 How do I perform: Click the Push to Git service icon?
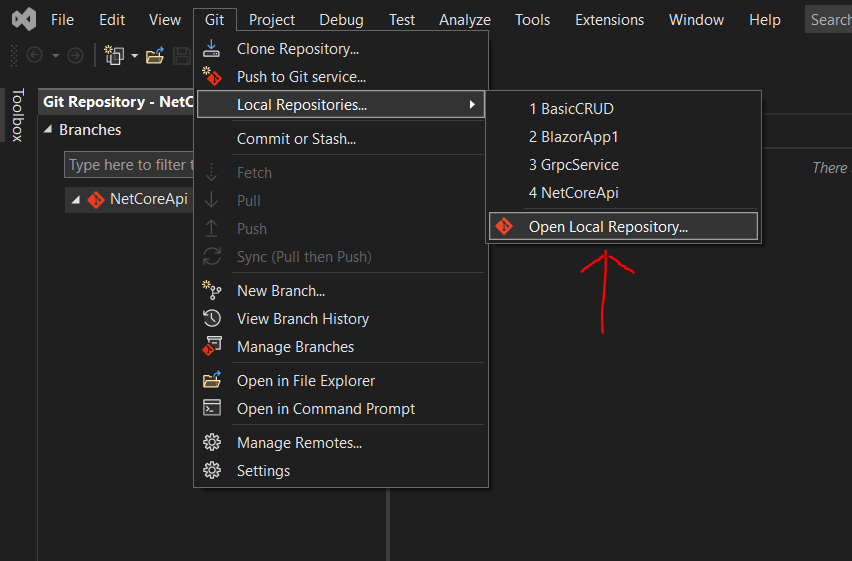(x=211, y=76)
